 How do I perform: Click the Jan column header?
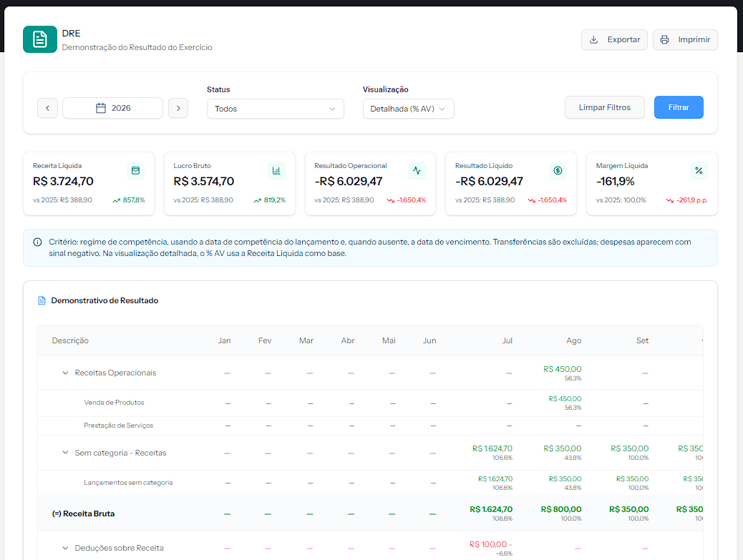click(x=224, y=341)
